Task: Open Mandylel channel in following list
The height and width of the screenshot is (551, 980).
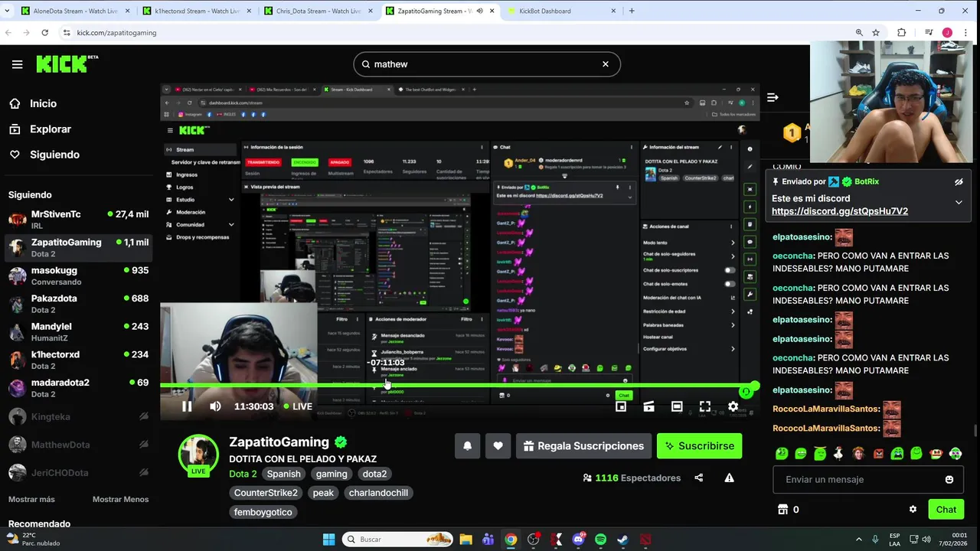Action: pyautogui.click(x=78, y=331)
